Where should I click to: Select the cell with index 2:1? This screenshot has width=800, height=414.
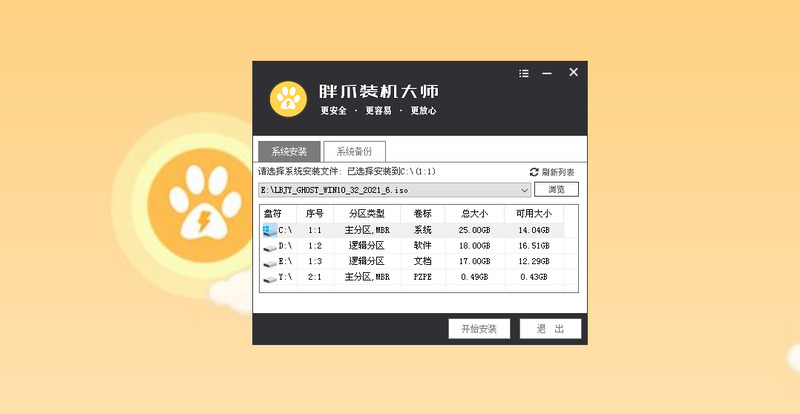[315, 277]
